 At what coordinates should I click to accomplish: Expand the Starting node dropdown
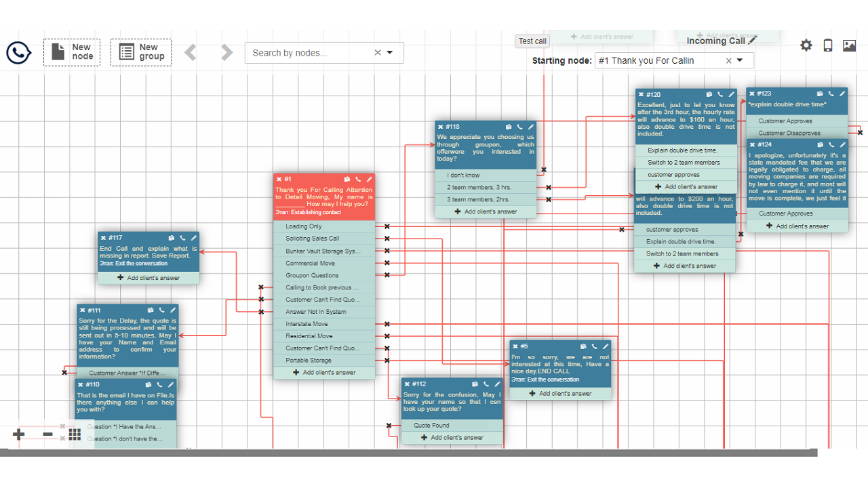coord(740,60)
